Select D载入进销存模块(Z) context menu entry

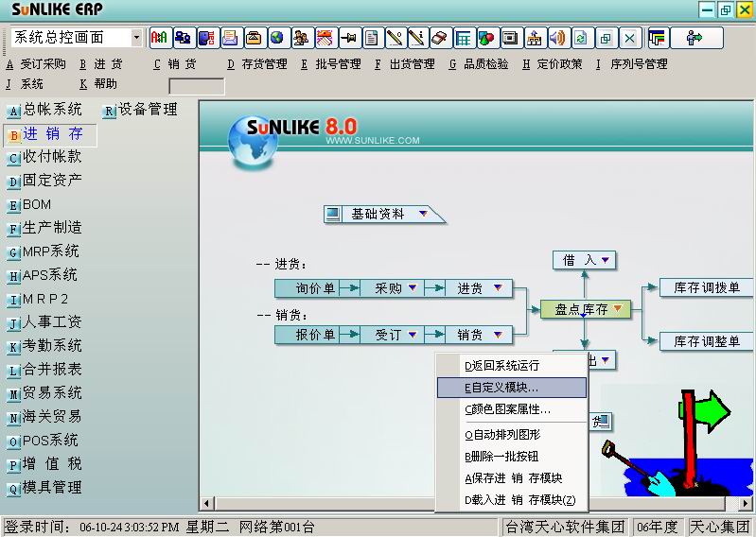tap(511, 500)
